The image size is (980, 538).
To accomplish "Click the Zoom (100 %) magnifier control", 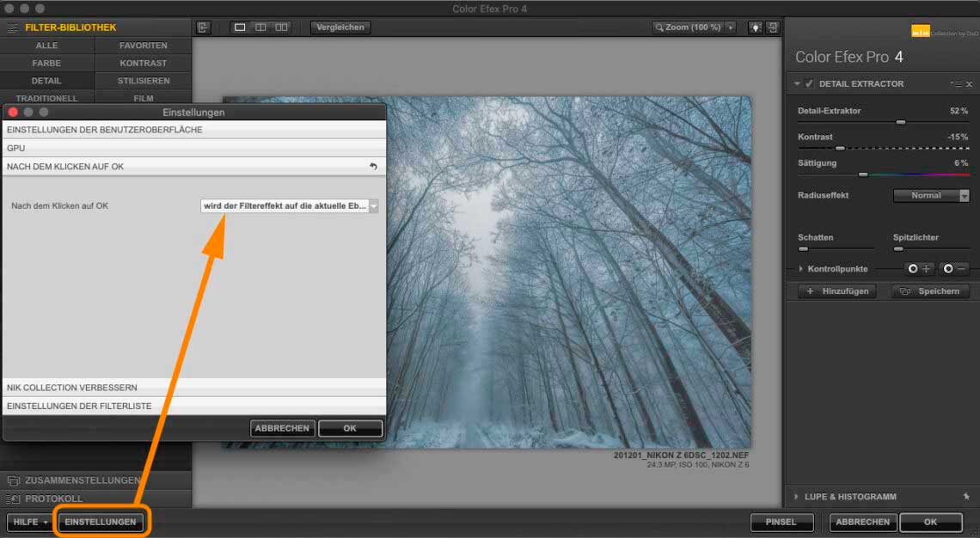I will pos(688,28).
